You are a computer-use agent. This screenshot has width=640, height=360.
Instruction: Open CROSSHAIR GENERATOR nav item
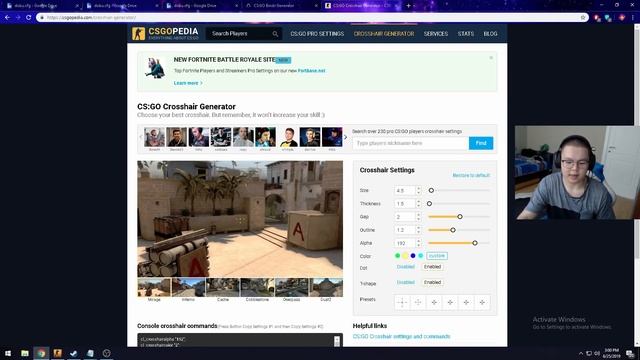384,34
